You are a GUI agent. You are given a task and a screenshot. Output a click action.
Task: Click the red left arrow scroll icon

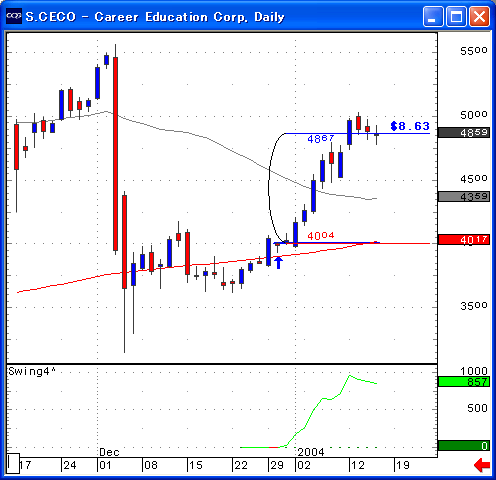pos(482,465)
